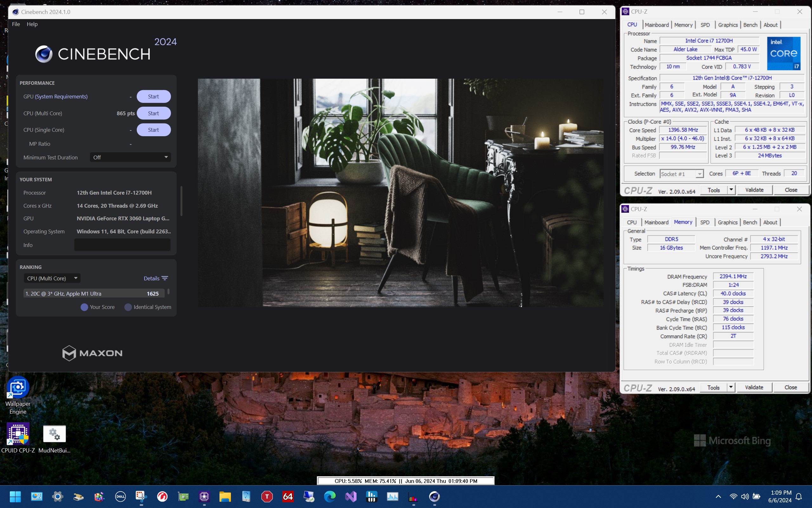812x508 pixels.
Task: Open the clock and date in the taskbar
Action: point(780,496)
